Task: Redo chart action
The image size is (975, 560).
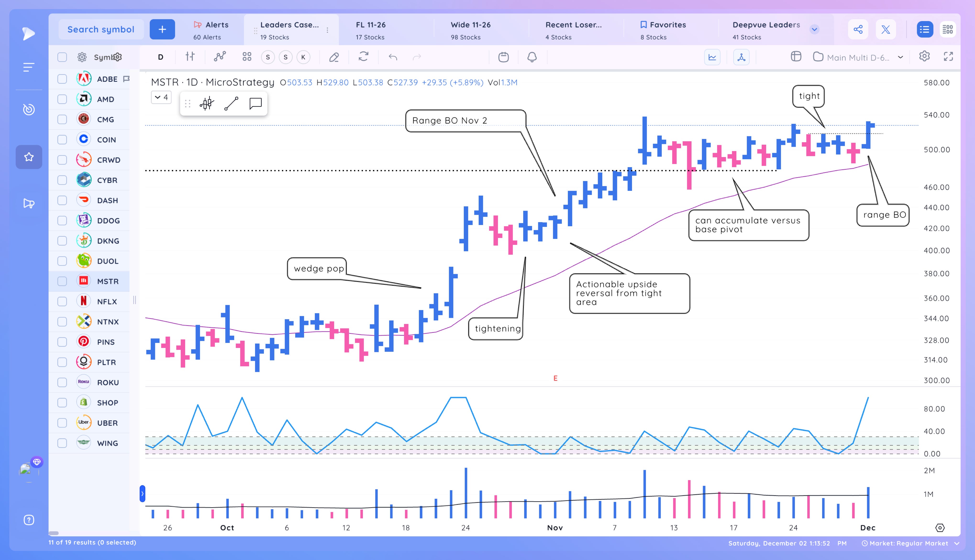Action: coord(417,57)
